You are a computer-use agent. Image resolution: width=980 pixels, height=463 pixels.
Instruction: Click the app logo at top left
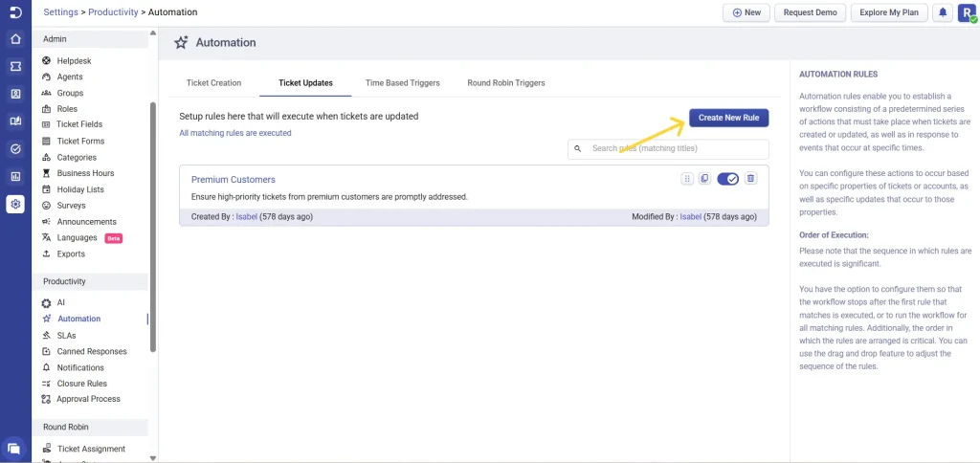15,12
